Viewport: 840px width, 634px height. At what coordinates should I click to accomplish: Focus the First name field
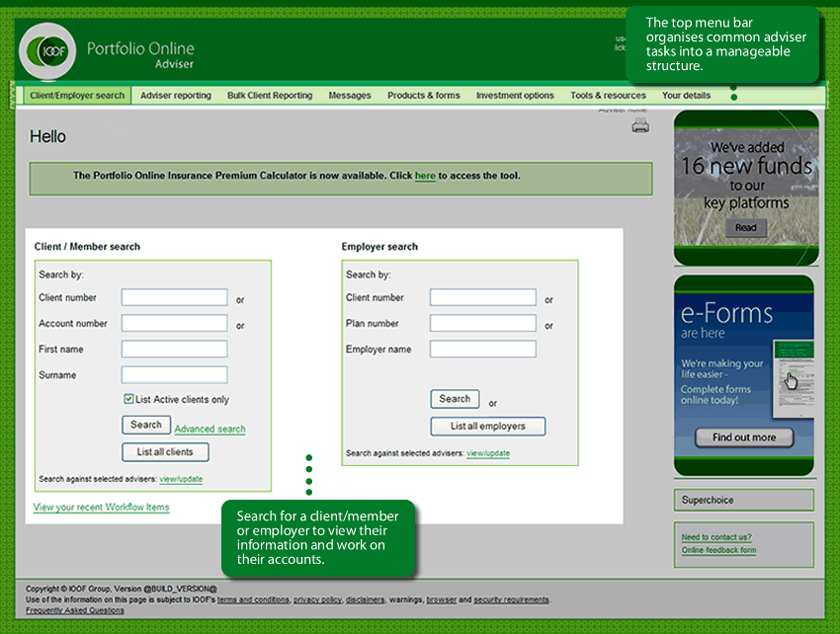pos(175,349)
